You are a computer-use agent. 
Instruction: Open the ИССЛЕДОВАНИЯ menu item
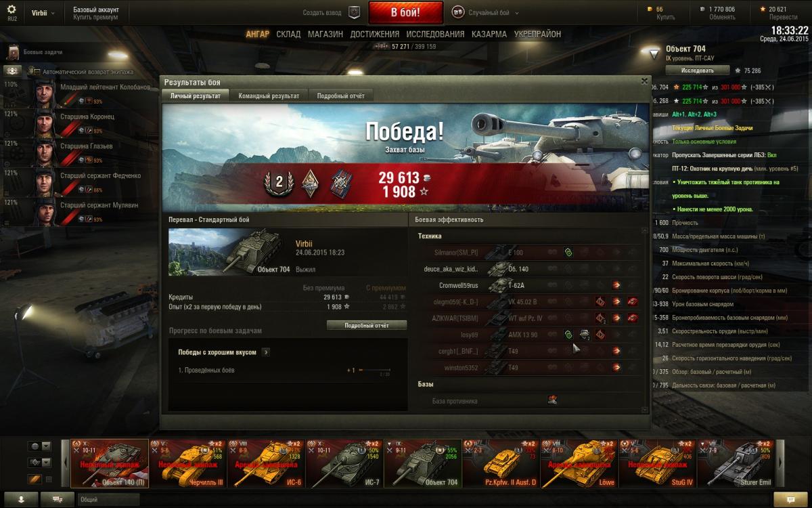(x=434, y=34)
